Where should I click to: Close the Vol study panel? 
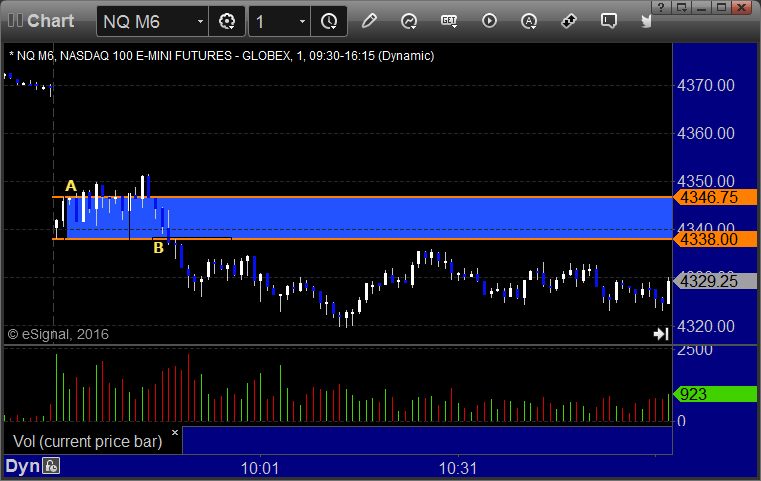175,432
